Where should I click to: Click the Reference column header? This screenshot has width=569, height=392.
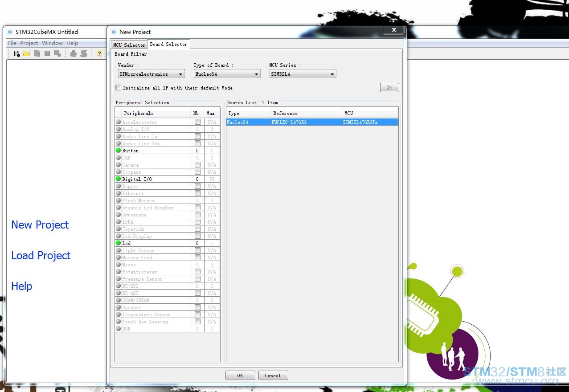click(x=307, y=113)
